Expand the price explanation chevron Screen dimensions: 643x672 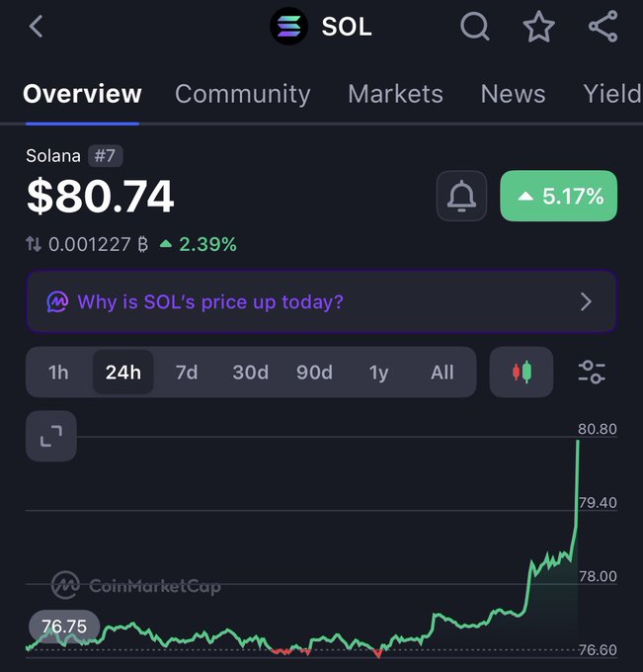(586, 301)
